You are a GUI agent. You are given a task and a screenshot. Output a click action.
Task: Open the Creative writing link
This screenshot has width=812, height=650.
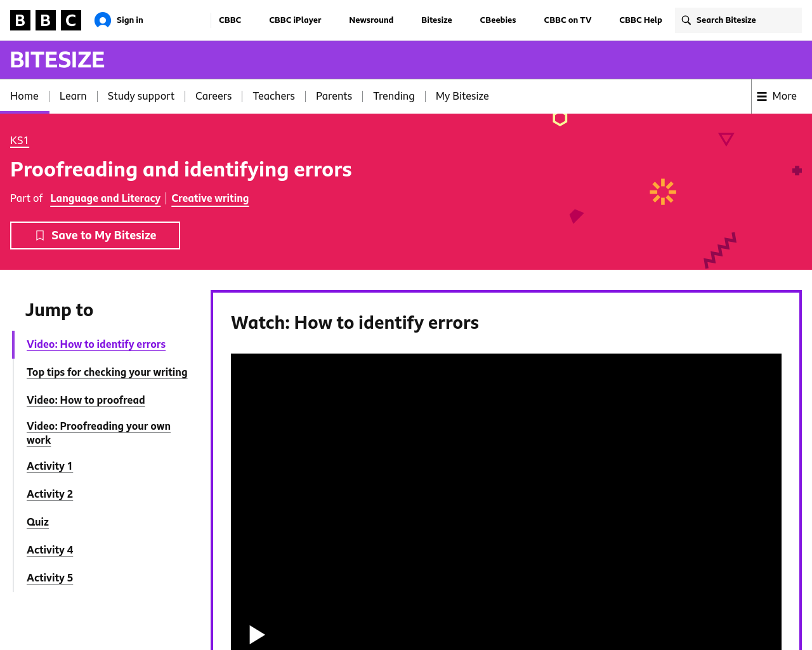(210, 199)
